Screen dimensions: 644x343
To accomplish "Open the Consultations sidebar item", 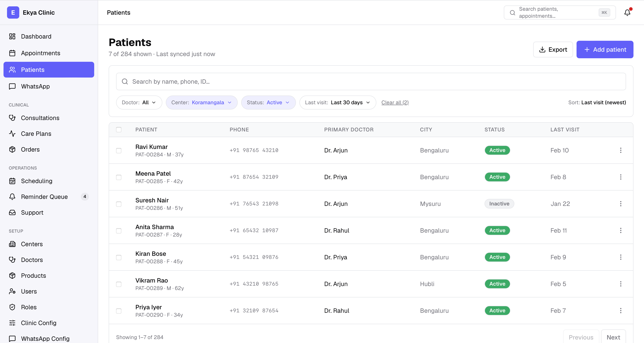I will 40,118.
